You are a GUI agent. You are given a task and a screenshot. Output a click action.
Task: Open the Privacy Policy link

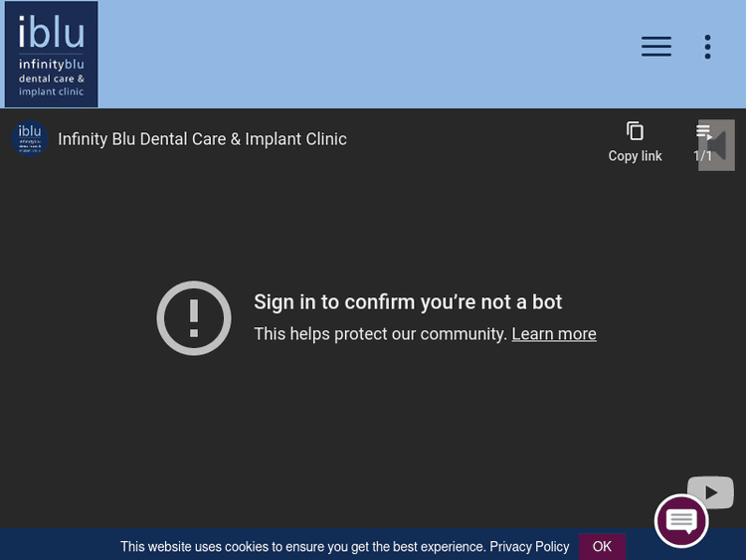click(x=529, y=547)
